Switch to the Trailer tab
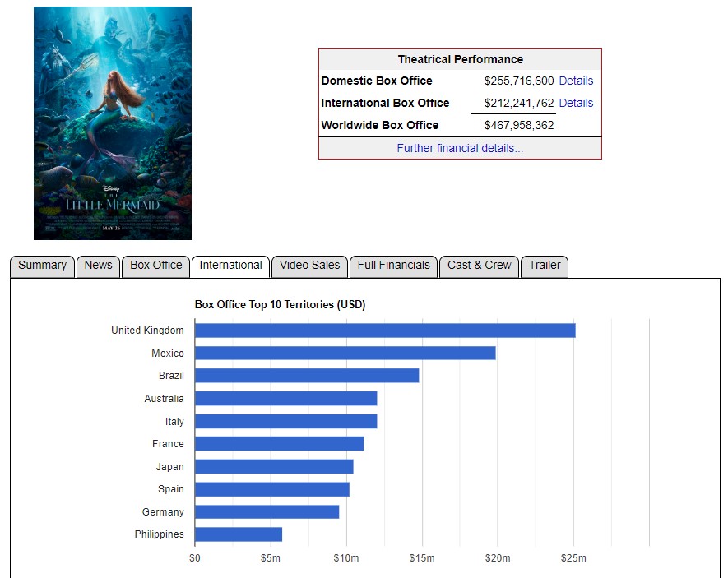Viewport: 728px width, 578px height. 545,266
